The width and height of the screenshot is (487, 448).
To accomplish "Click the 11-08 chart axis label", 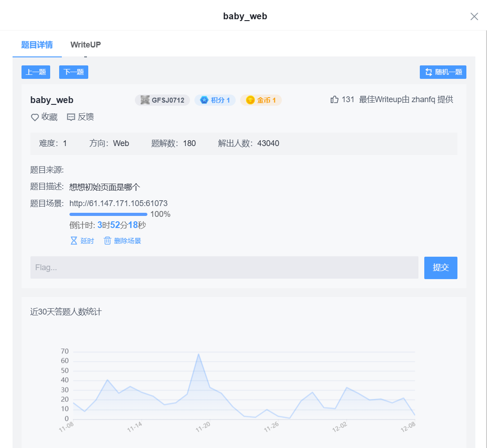I will pos(66,427).
